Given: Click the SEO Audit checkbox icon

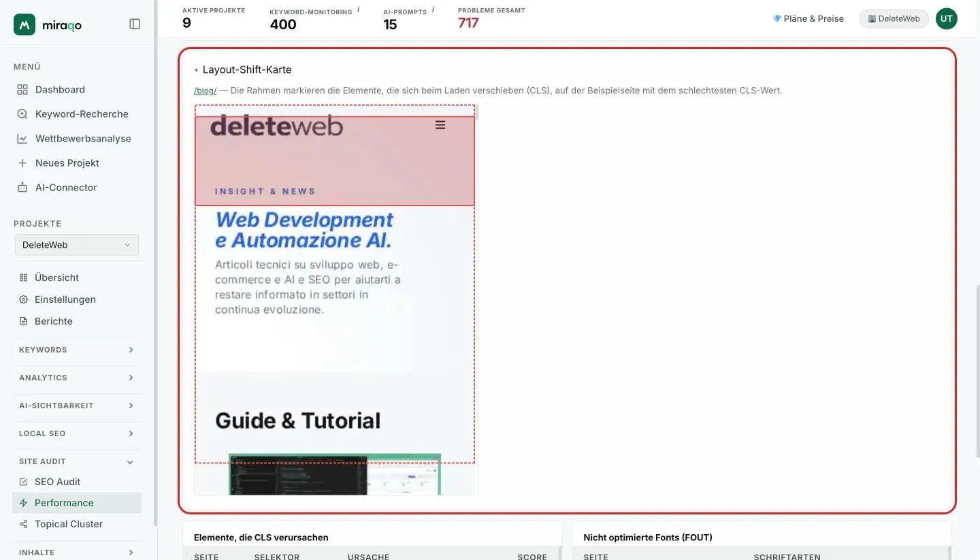Looking at the screenshot, I should click(24, 482).
